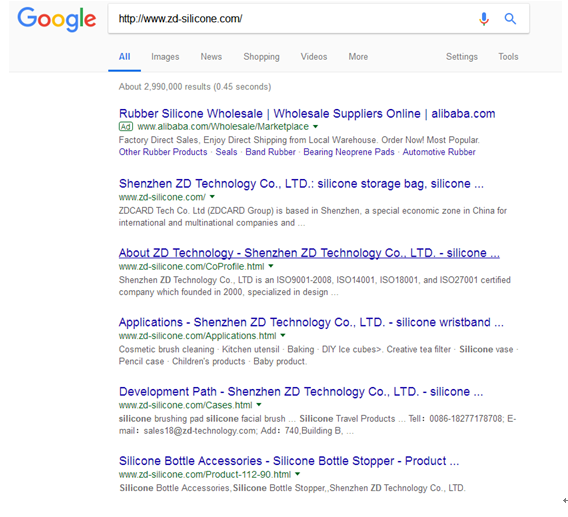Image resolution: width=568 pixels, height=517 pixels.
Task: Open the News tab
Action: [211, 57]
